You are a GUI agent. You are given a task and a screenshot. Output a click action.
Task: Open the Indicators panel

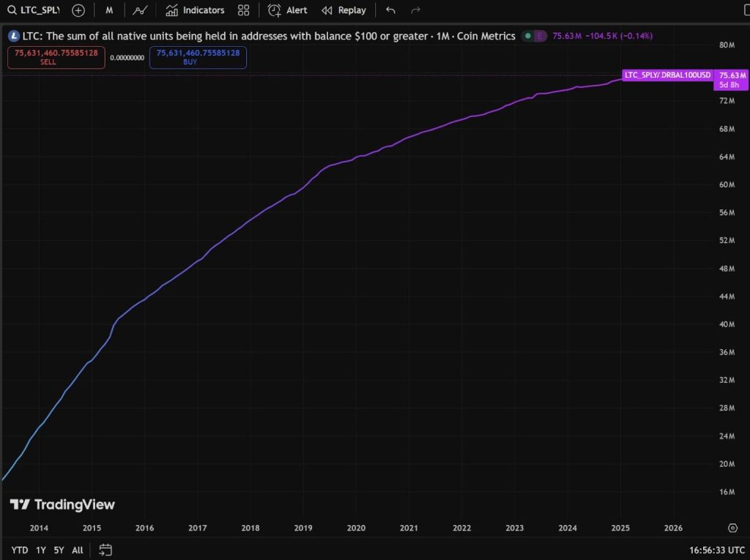(195, 10)
